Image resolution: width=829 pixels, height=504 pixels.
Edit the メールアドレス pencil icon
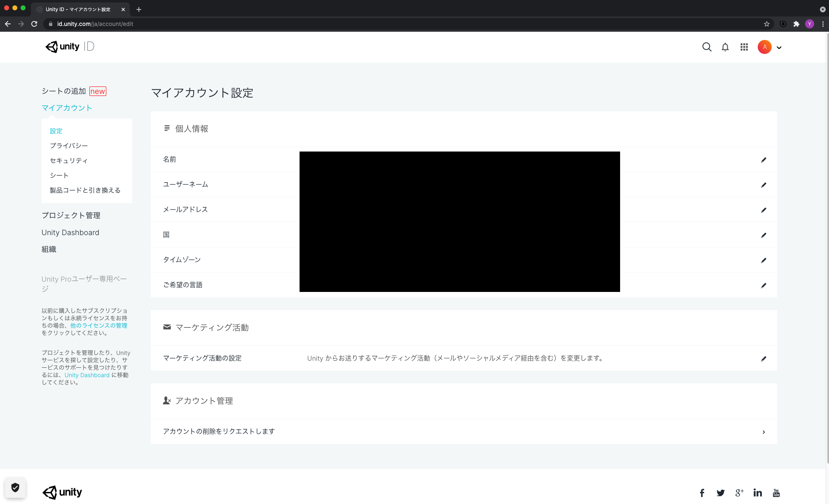point(763,210)
